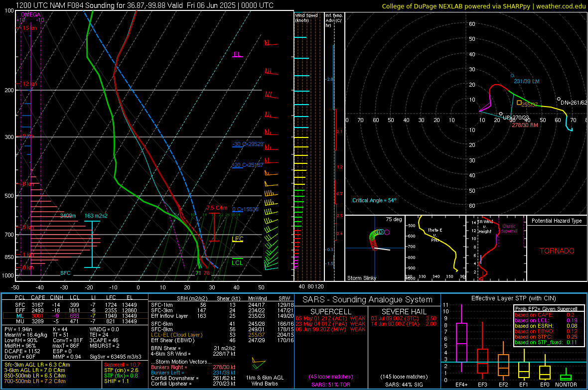588x390 pixels.
Task: Click the '278/30 RM' right-mover label
Action: [525, 125]
